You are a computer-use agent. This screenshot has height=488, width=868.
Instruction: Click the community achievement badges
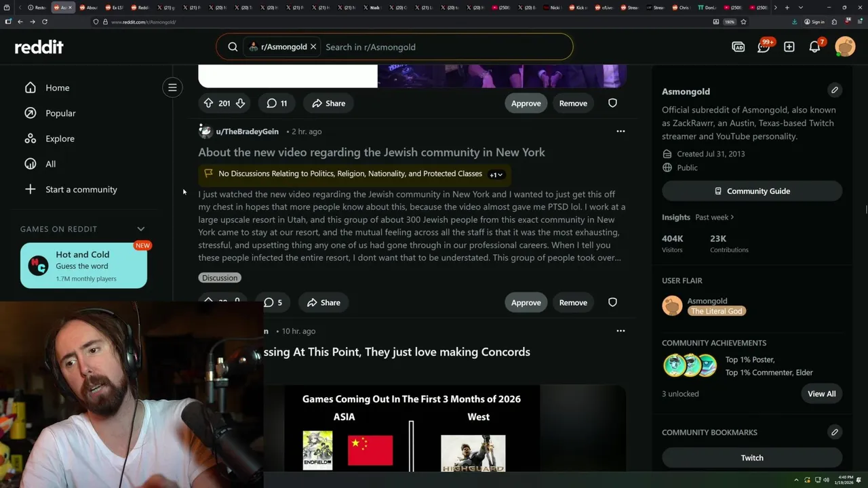(690, 366)
